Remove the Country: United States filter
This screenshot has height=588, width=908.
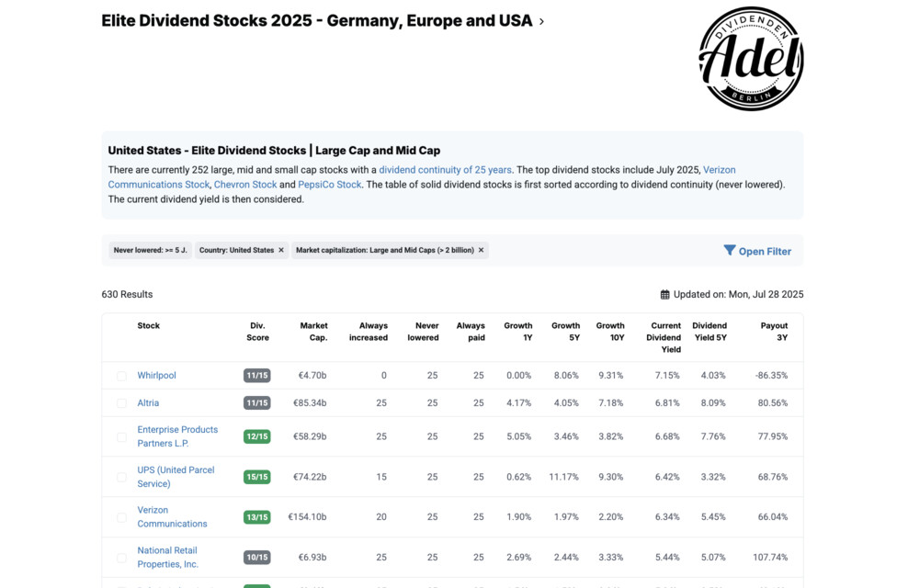pos(281,249)
